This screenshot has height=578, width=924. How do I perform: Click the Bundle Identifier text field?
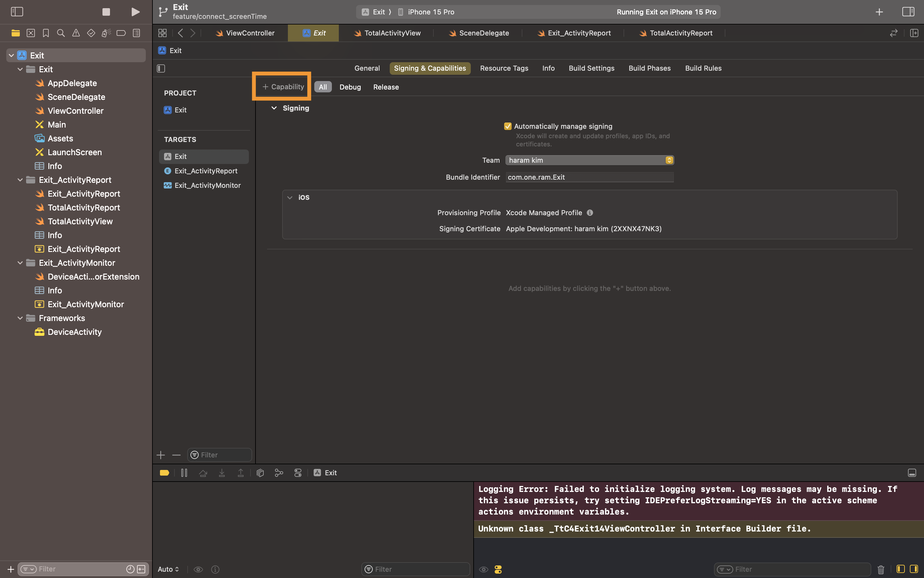click(589, 177)
